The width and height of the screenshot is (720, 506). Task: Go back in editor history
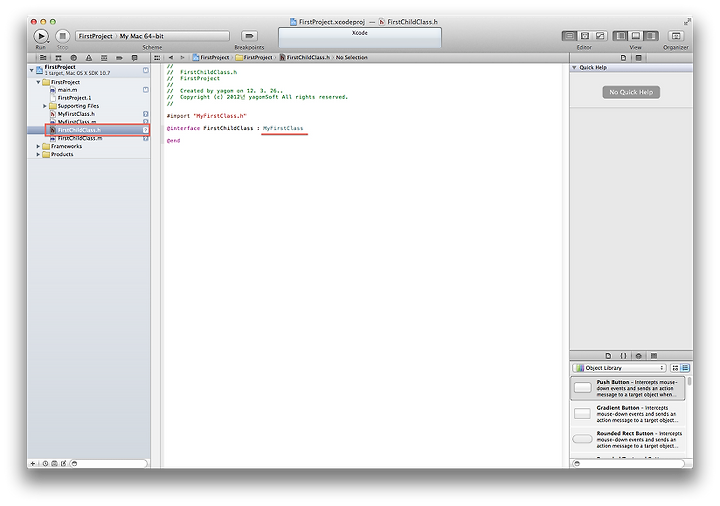(171, 57)
